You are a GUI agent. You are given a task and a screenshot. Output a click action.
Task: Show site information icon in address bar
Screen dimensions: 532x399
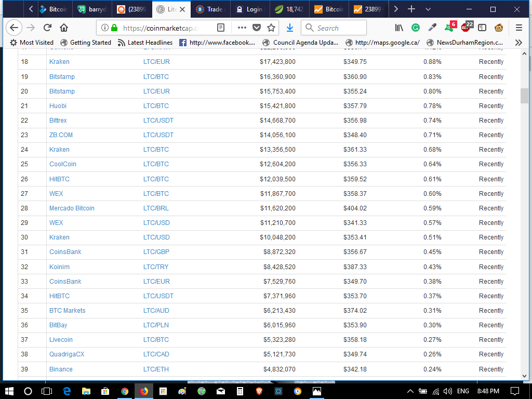pyautogui.click(x=105, y=28)
